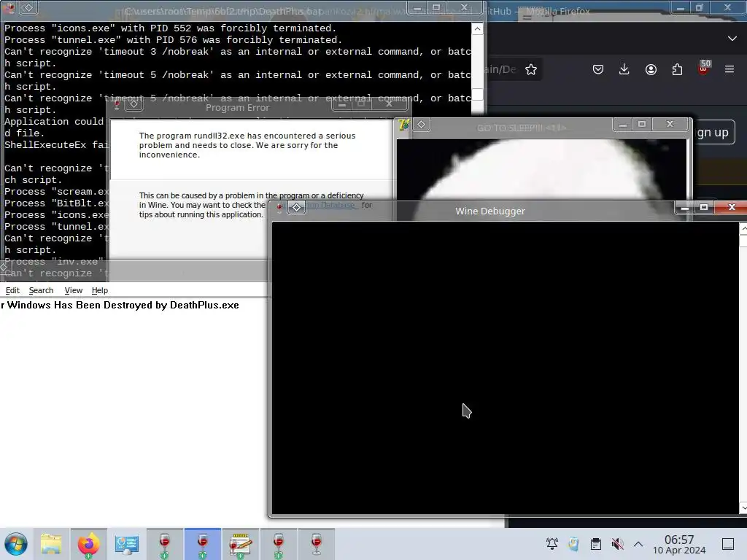Select the highlighted active Wine taskbar entry
The height and width of the screenshot is (560, 747).
pyautogui.click(x=203, y=544)
